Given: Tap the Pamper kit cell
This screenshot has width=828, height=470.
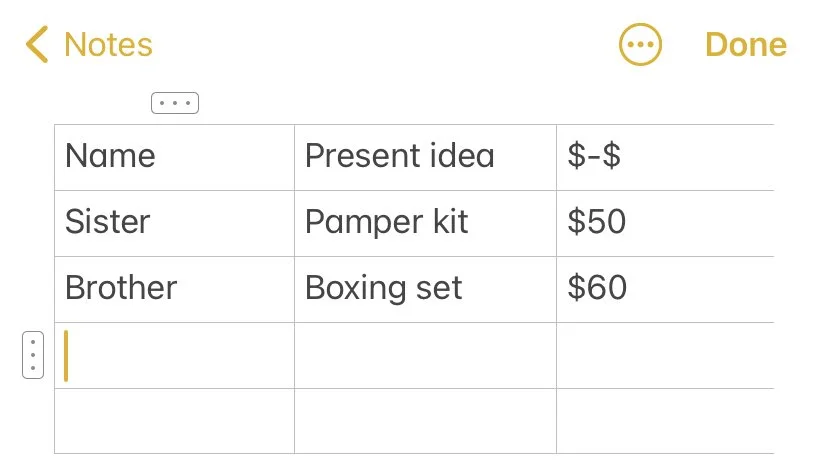Looking at the screenshot, I should click(x=425, y=223).
